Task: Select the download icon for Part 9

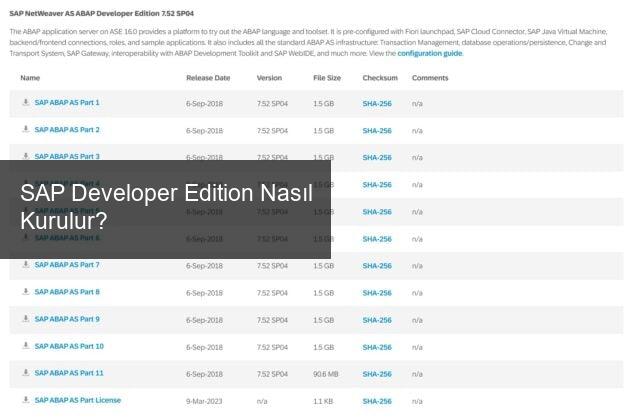Action: click(25, 319)
